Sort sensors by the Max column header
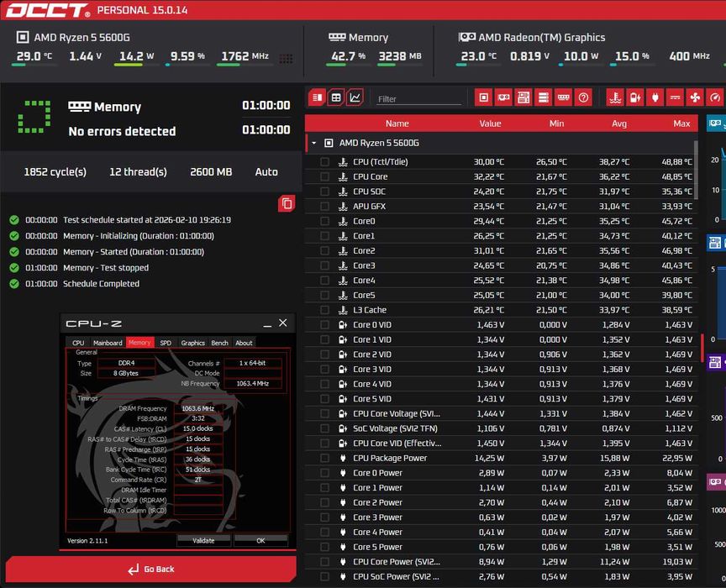 pos(681,123)
